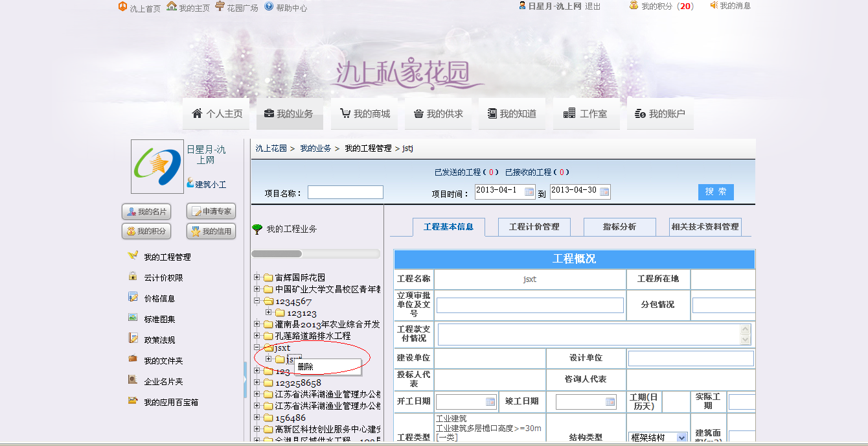Go to 我的主页 house icon
This screenshot has width=868, height=446.
(172, 6)
